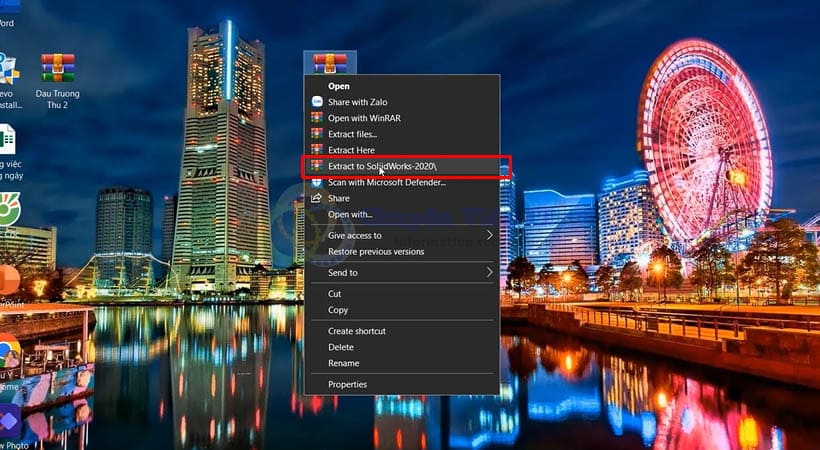
Task: Click Create shortcut
Action: point(357,331)
